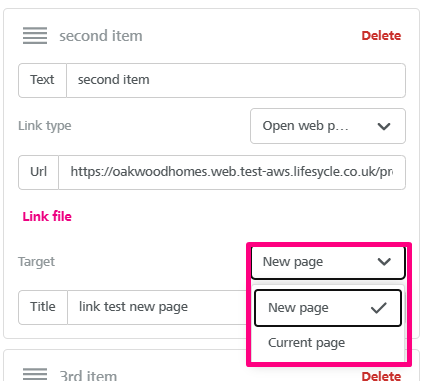The image size is (431, 381).
Task: Click the Url input field
Action: tap(232, 172)
